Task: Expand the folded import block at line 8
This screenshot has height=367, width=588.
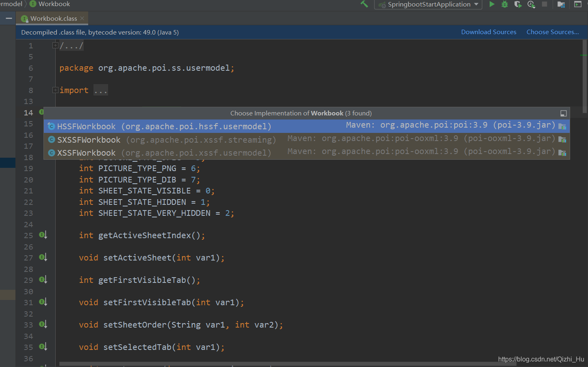Action: point(55,90)
